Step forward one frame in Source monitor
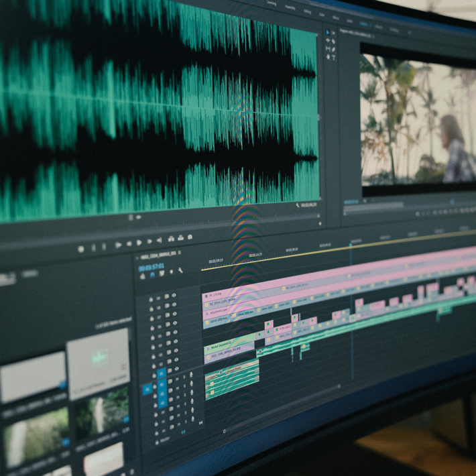Screen dimensions: 476x476 click(150, 241)
